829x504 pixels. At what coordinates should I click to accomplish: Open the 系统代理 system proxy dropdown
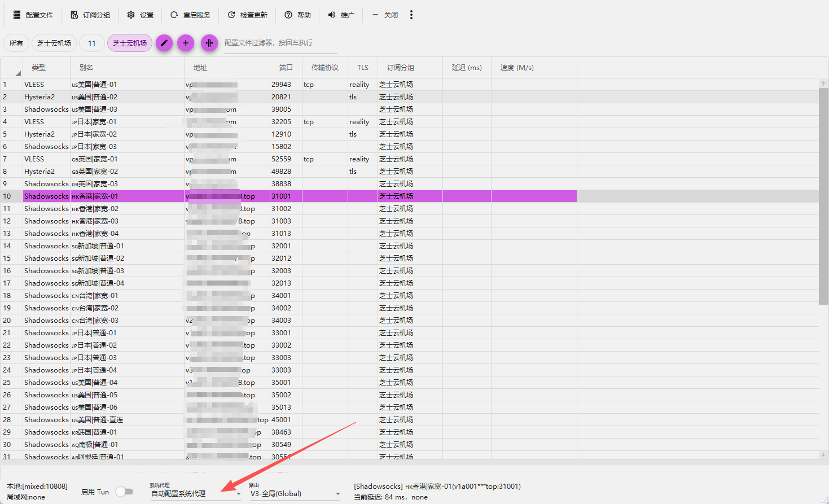(x=195, y=494)
